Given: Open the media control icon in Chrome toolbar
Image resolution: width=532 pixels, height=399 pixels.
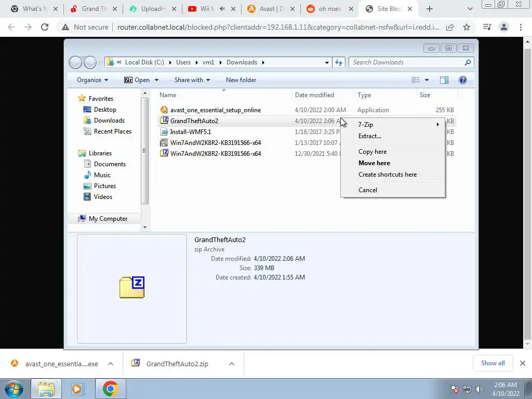Looking at the screenshot, I should 487,27.
